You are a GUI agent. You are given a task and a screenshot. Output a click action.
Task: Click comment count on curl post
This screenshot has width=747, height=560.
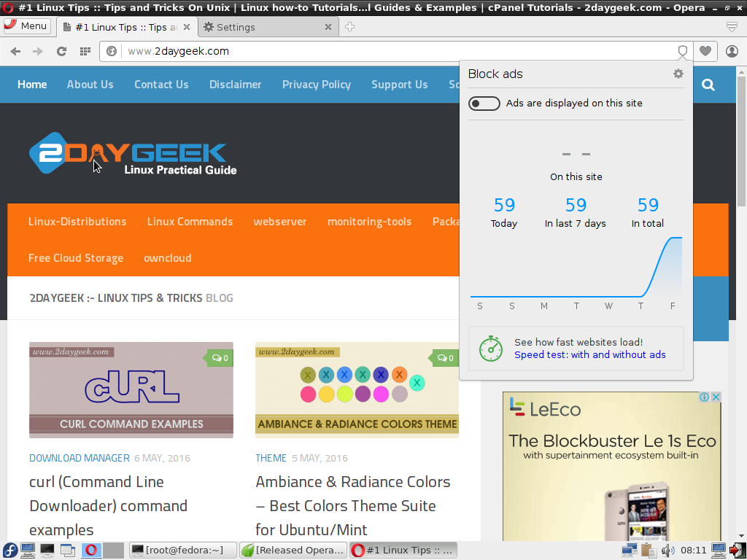click(220, 358)
